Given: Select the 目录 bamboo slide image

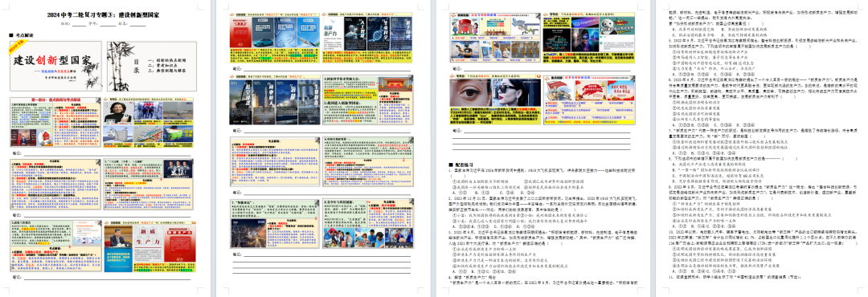Looking at the screenshot, I should (151, 66).
